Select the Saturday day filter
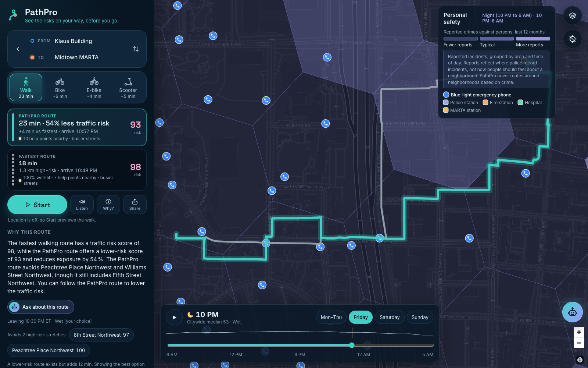Screen dimensions: 588x368 pos(390,317)
